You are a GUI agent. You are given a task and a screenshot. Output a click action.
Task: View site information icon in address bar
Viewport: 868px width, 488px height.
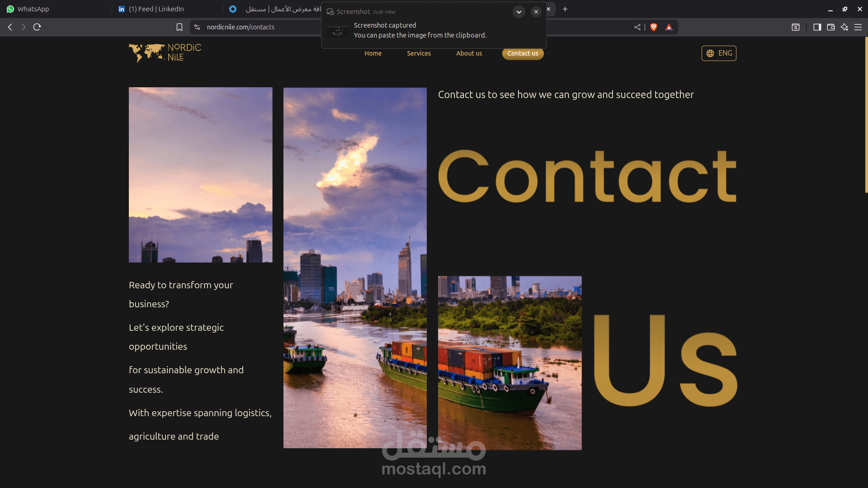197,27
